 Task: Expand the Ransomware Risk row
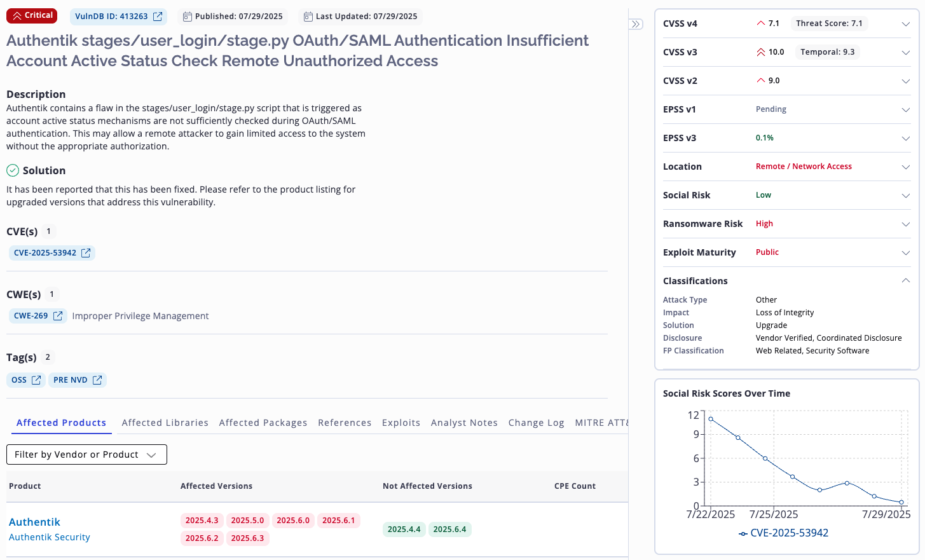pyautogui.click(x=906, y=224)
